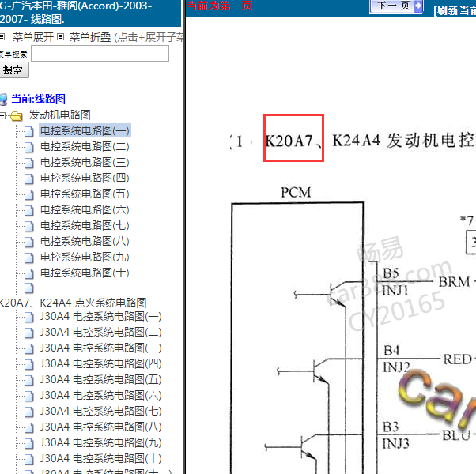This screenshot has width=476, height=474.
Task: Click the 菜单折叠 list icon
Action: coord(60,37)
